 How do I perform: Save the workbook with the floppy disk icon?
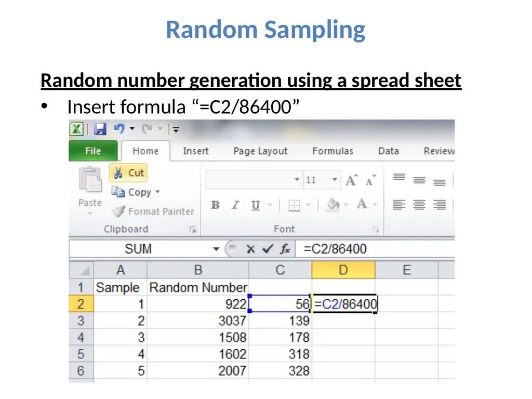pos(100,129)
